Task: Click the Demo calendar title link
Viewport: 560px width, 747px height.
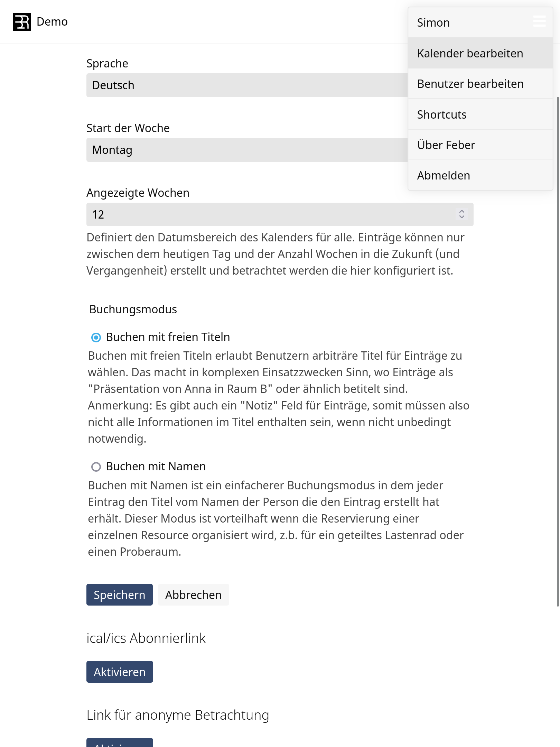Action: coord(52,22)
